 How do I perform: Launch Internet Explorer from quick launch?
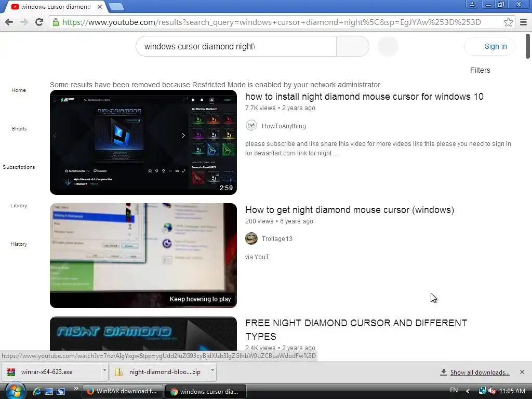point(37,391)
